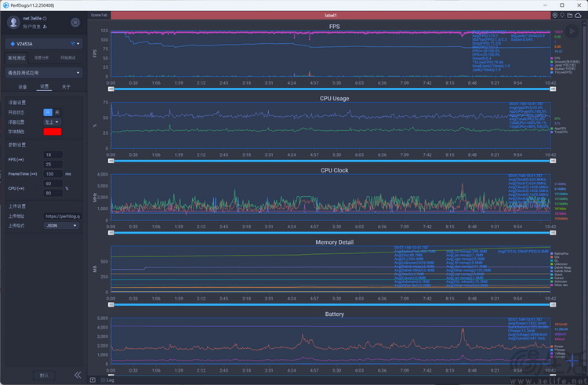Select the 关于 sub-tab
The image size is (588, 385).
tap(66, 86)
